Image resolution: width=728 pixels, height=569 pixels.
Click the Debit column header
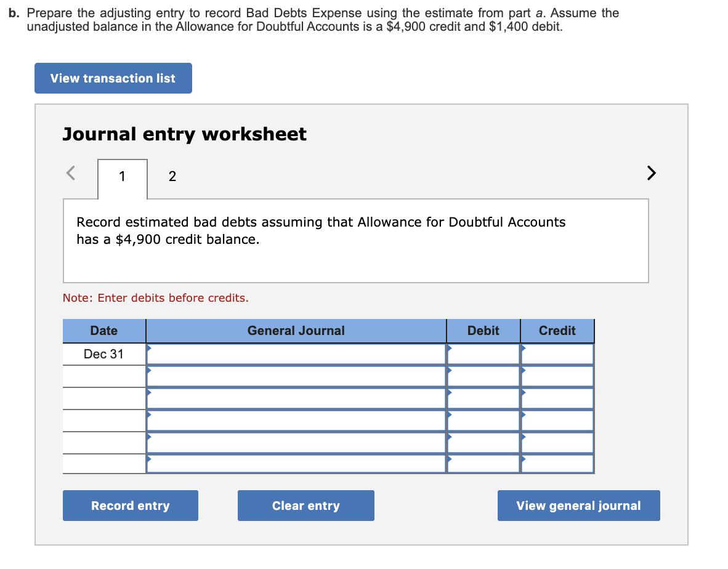click(x=483, y=331)
